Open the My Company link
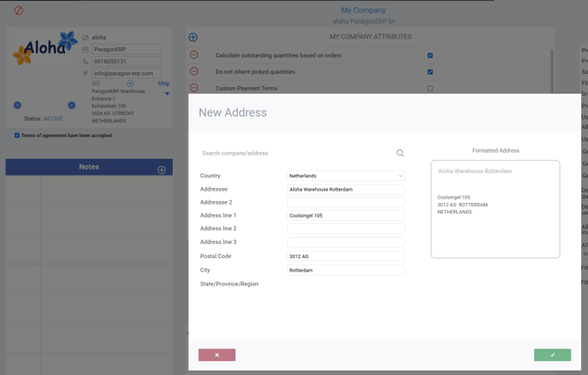588x375 pixels. 363,11
